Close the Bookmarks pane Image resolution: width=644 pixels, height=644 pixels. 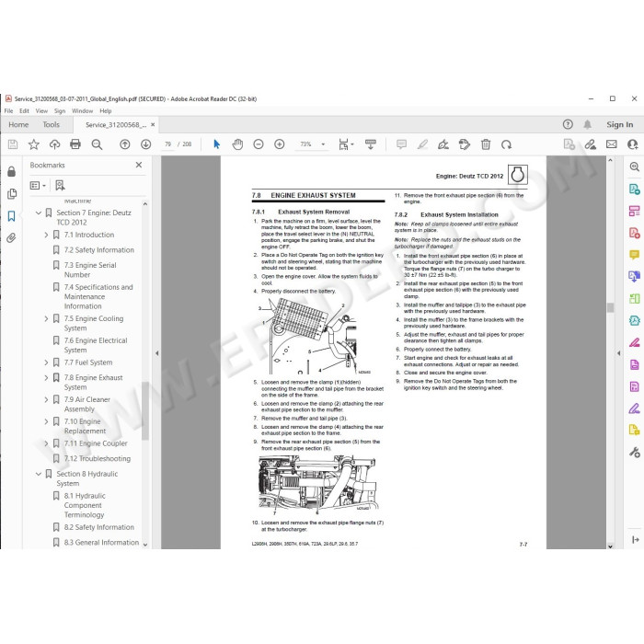coord(139,165)
